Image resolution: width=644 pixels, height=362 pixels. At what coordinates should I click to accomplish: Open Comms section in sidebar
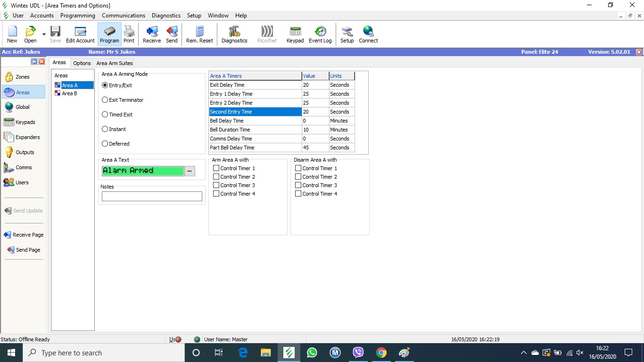pos(23,167)
